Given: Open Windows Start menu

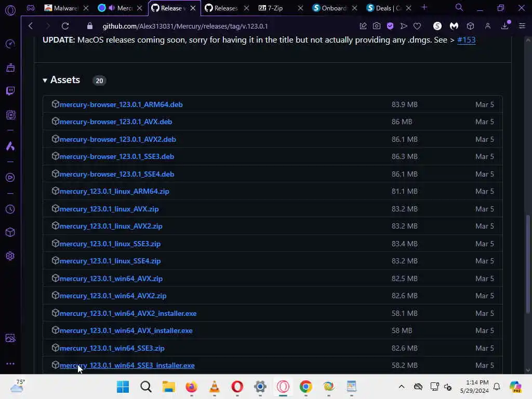Looking at the screenshot, I should (123, 387).
